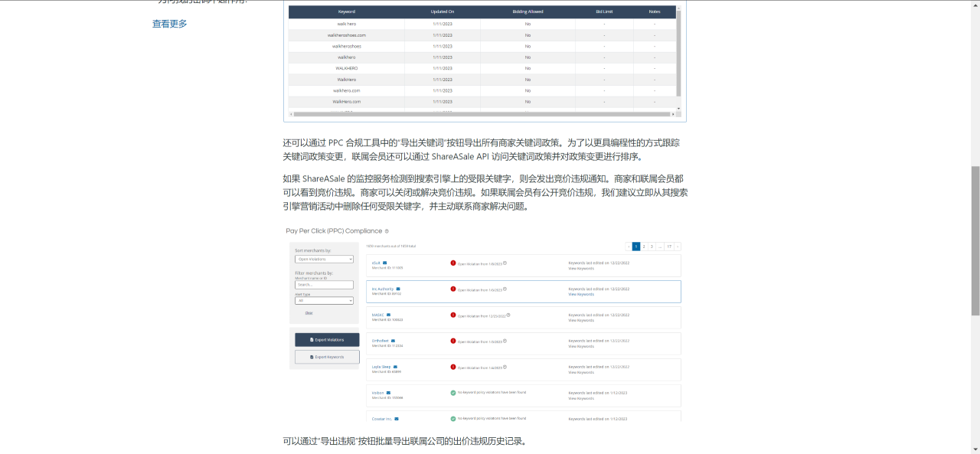Jump to page 17 in pagination
980x454 pixels.
point(668,247)
